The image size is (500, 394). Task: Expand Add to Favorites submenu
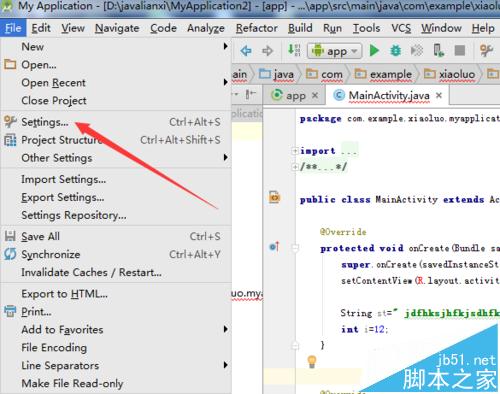click(x=116, y=330)
